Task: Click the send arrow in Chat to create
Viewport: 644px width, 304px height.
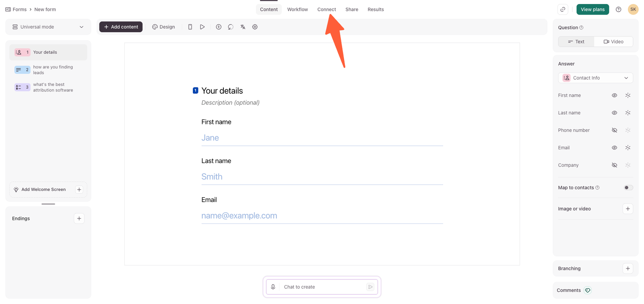Action: (370, 287)
